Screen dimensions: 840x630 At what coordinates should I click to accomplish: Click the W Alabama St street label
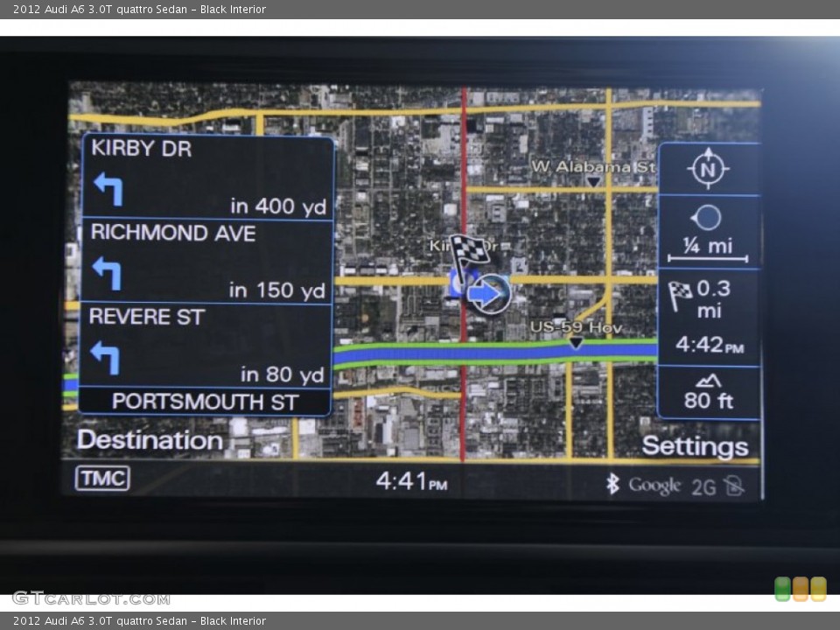(x=593, y=166)
